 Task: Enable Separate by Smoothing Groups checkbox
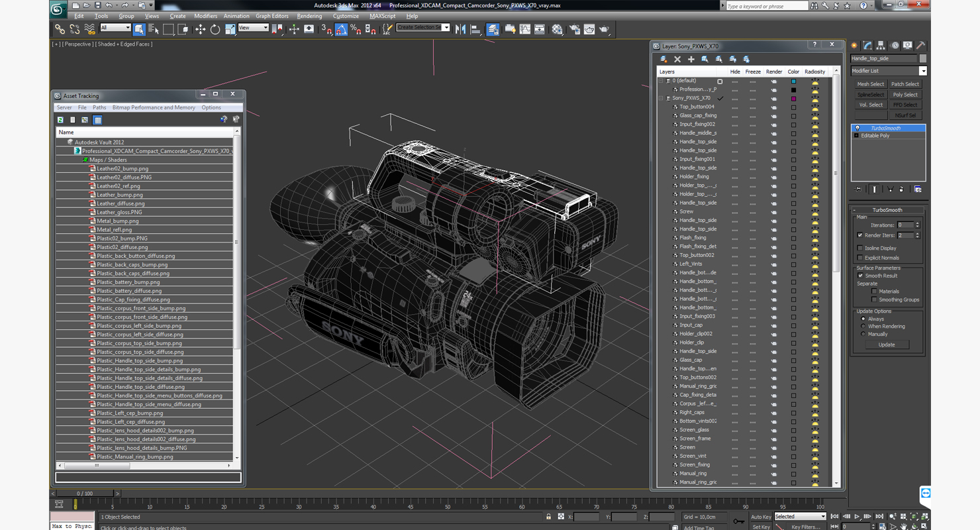click(874, 299)
